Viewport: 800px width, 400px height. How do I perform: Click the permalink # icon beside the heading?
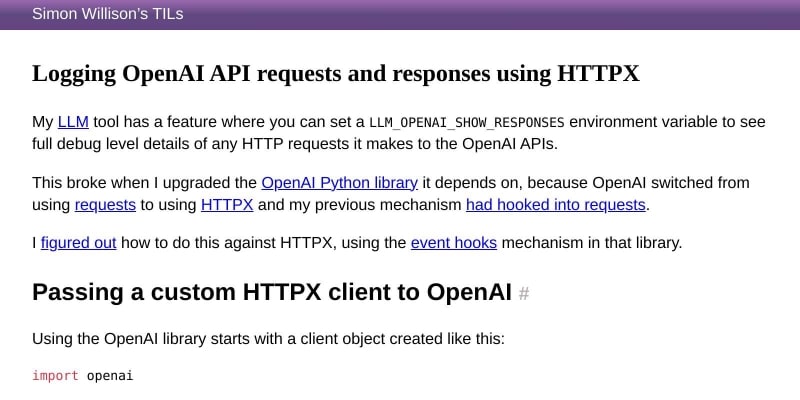coord(523,294)
